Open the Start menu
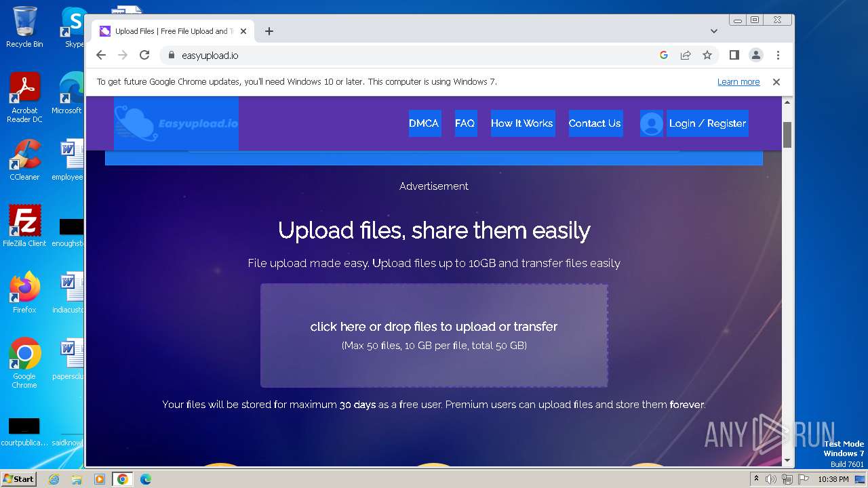 coord(18,479)
